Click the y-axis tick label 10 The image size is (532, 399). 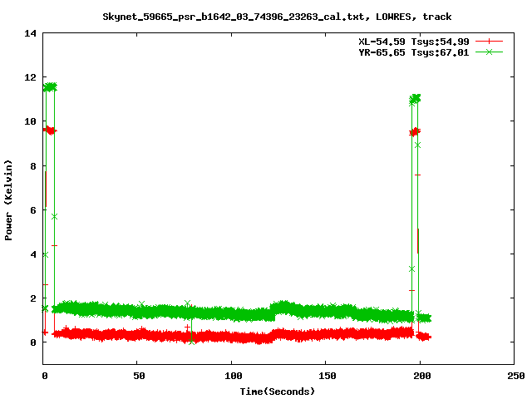click(30, 121)
